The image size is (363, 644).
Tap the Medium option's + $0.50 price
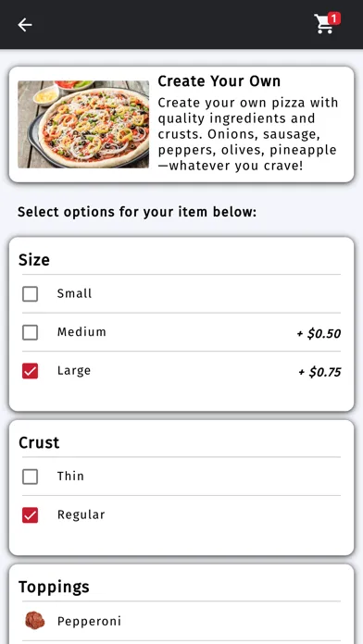pos(319,333)
